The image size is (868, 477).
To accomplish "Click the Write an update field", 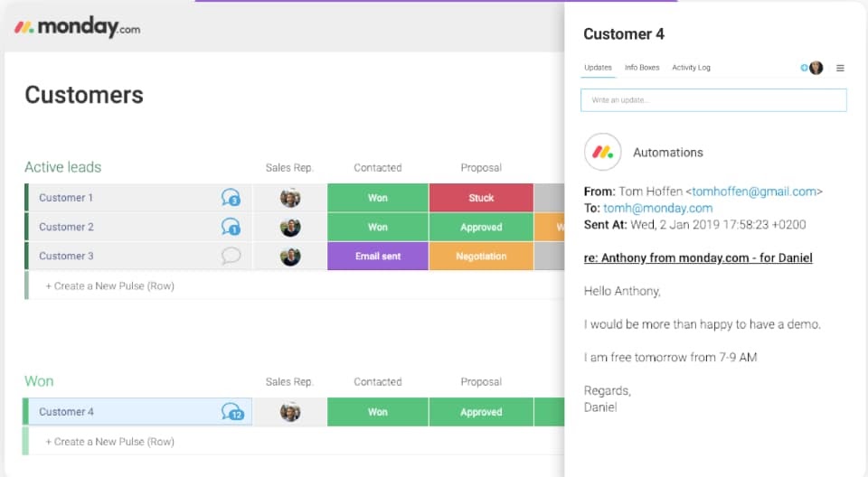I will 713,100.
